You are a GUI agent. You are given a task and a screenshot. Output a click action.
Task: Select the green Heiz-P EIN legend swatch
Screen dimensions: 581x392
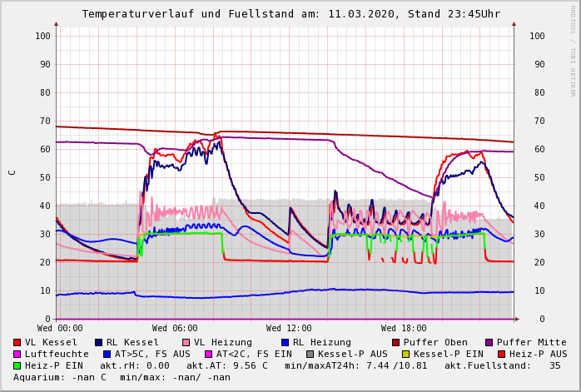17,365
